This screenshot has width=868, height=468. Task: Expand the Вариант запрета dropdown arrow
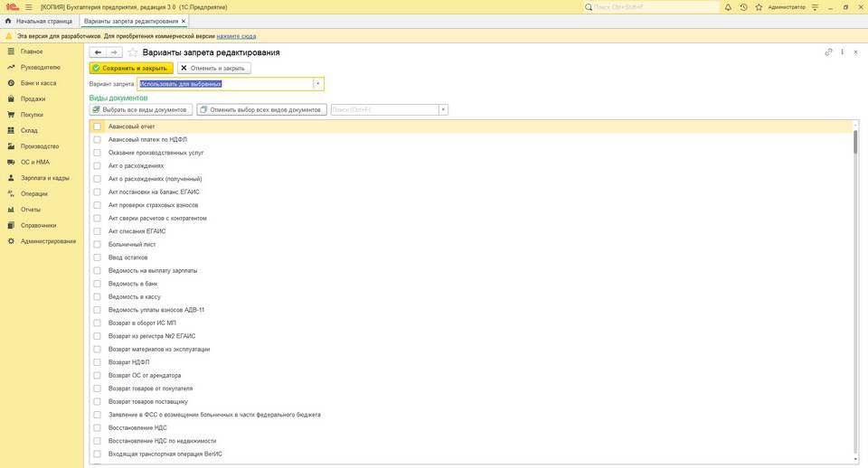pos(317,84)
